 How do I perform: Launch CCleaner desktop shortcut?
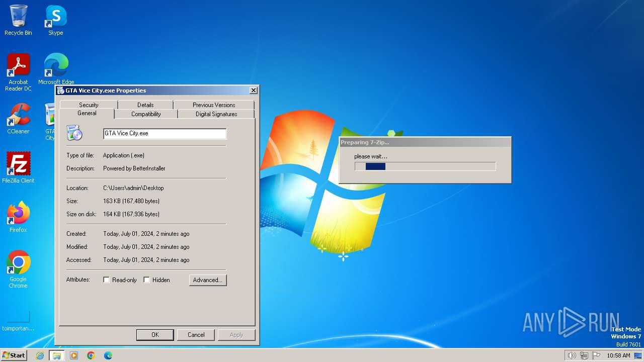pyautogui.click(x=18, y=119)
